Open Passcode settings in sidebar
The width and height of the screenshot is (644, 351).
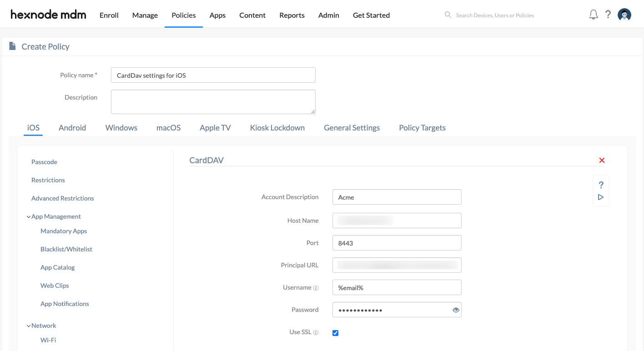point(44,162)
